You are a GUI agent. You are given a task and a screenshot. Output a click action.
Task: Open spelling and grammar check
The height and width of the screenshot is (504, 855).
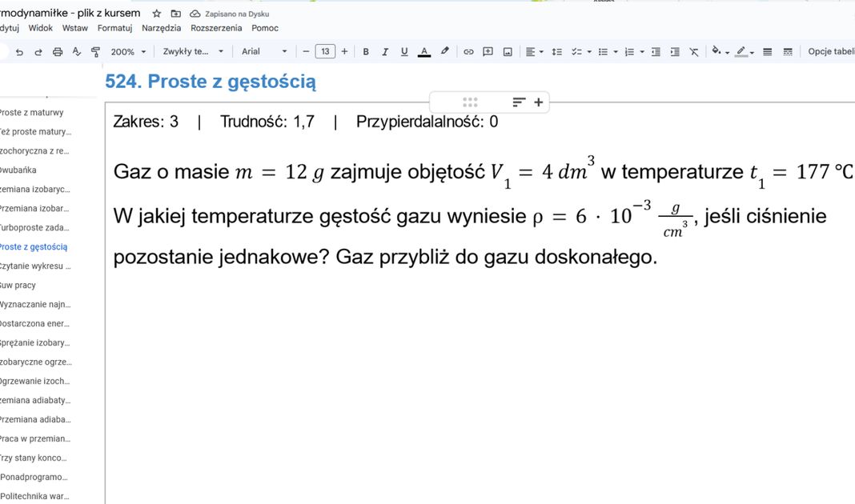pos(76,51)
